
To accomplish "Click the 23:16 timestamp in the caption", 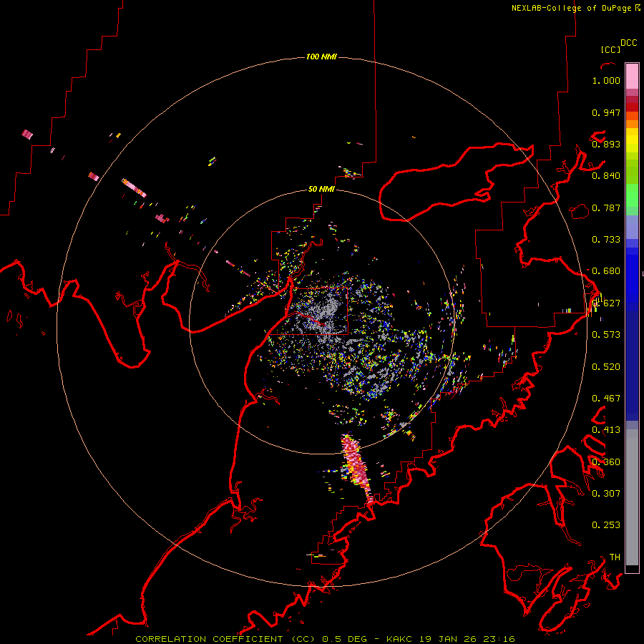I will point(499,639).
